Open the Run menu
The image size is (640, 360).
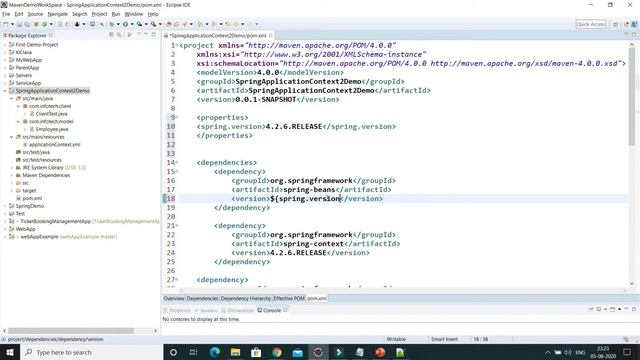116,14
